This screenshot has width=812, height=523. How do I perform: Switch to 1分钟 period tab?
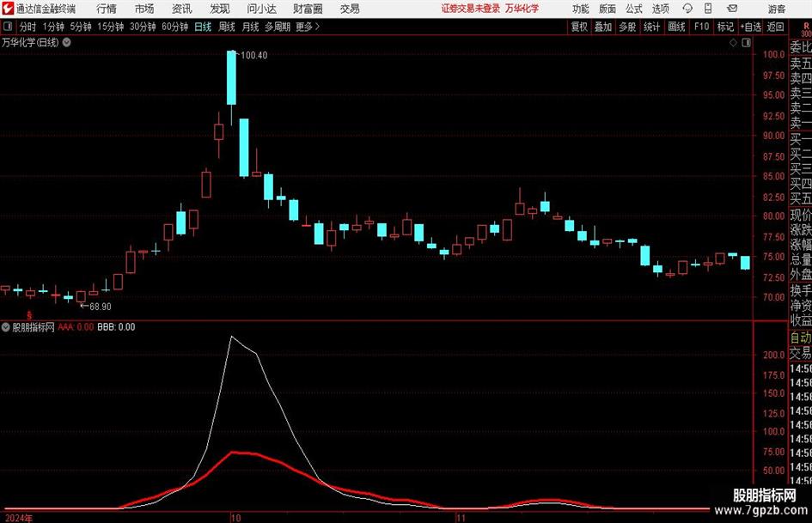(x=53, y=27)
